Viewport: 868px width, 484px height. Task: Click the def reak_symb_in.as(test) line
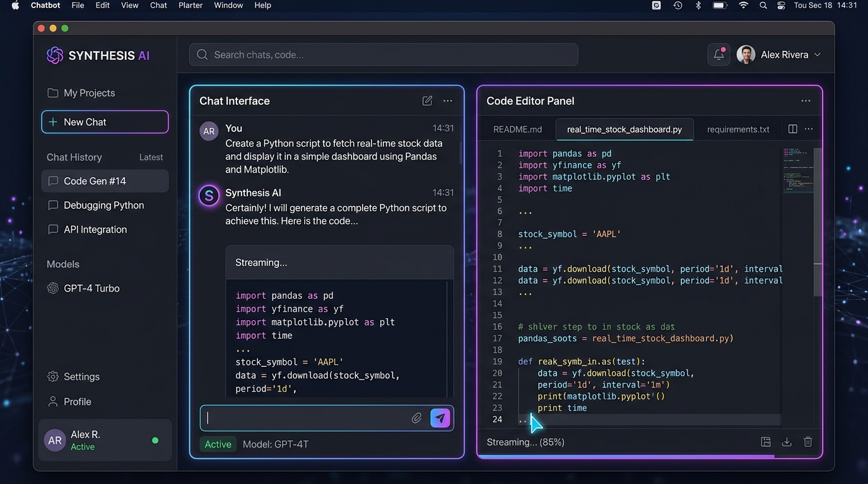(x=582, y=362)
